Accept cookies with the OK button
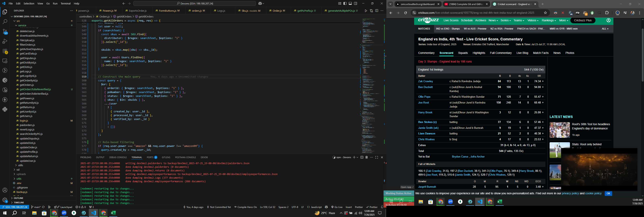The width and height of the screenshot is (644, 217). pos(608,193)
